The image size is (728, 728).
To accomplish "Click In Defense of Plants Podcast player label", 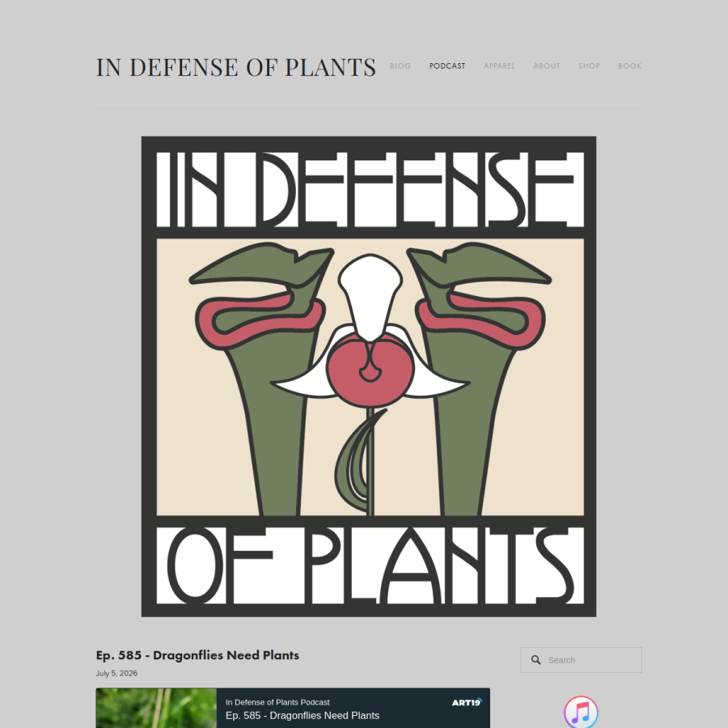I will click(x=277, y=702).
